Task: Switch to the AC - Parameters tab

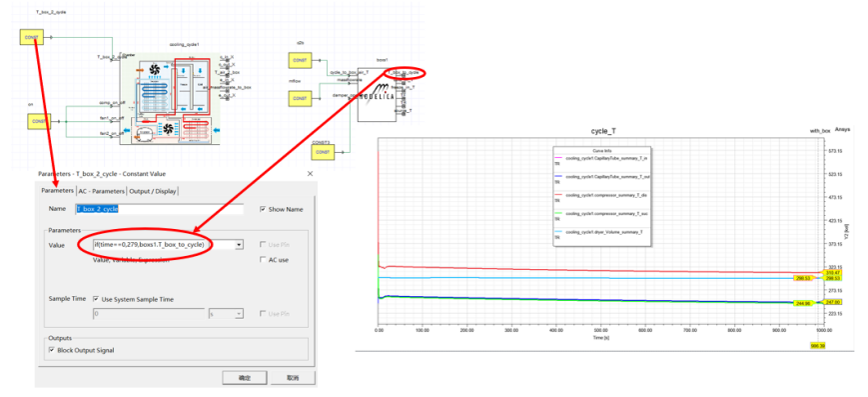Action: [x=101, y=191]
